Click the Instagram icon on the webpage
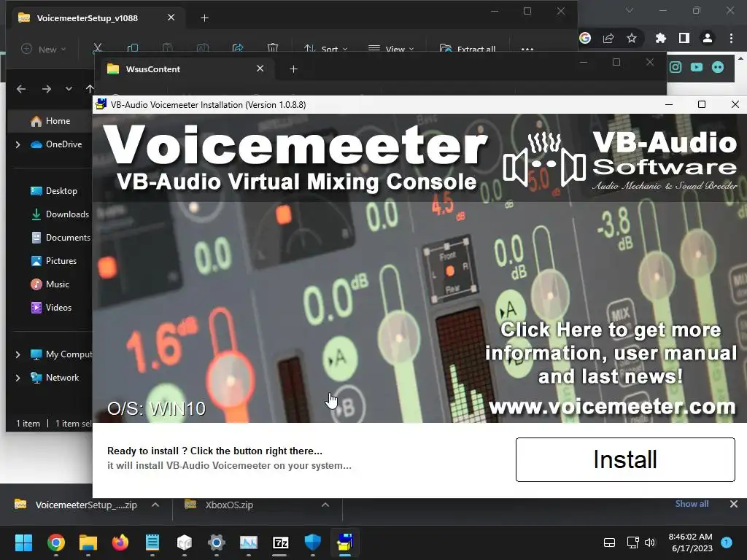 676,67
